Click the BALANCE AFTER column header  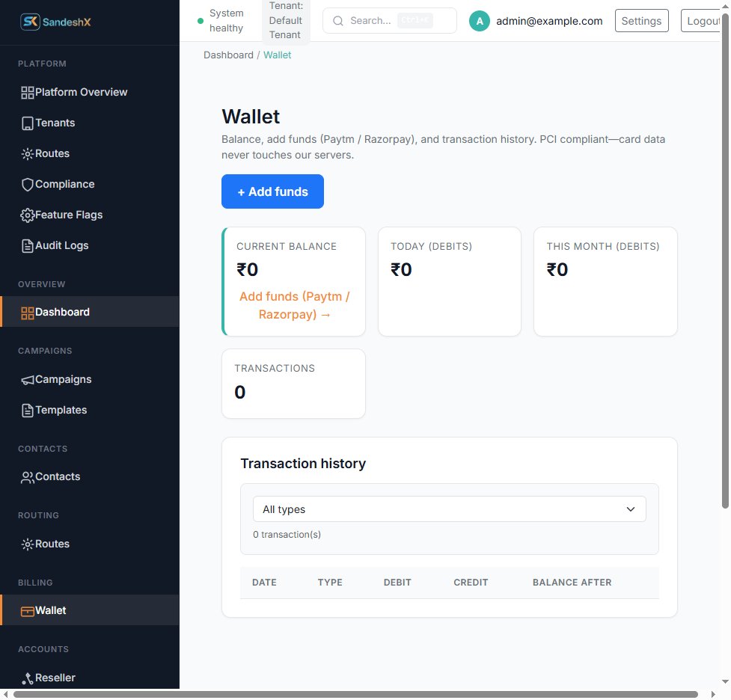572,583
